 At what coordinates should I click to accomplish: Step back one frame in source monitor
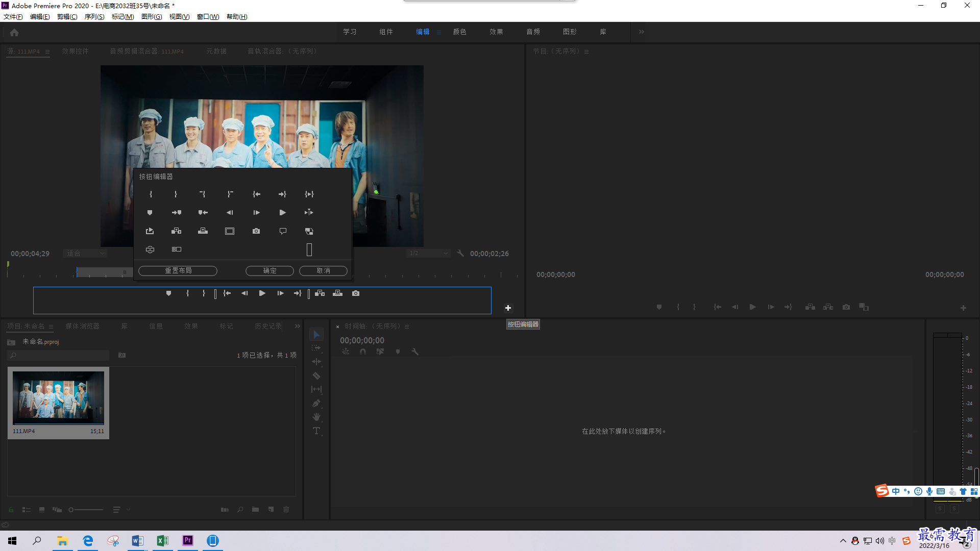coord(244,293)
